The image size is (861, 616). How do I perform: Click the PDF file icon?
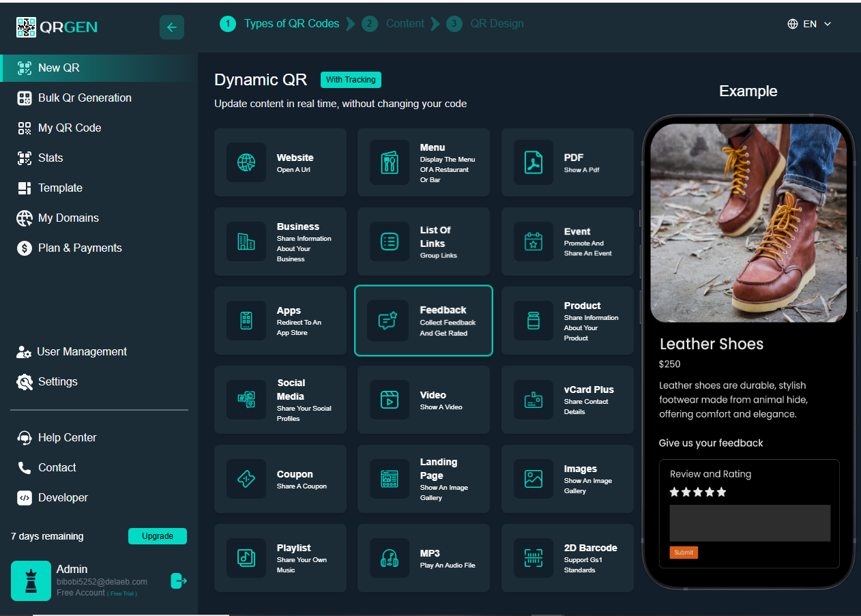[534, 162]
